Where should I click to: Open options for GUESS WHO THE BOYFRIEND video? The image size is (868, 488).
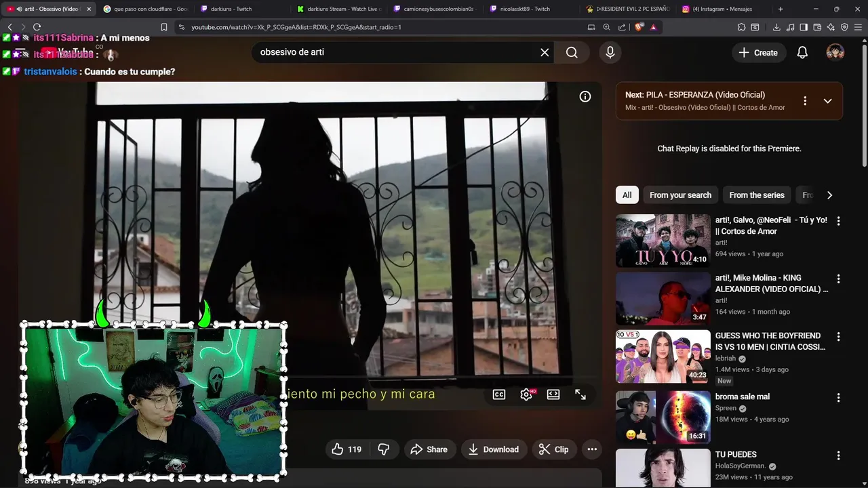(839, 336)
